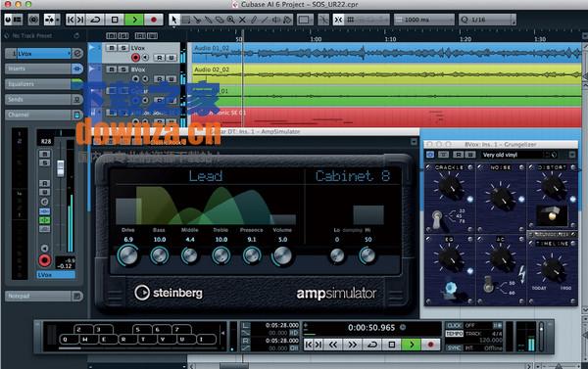This screenshot has height=369, width=588.
Task: Open the Equalizers tab in Inspector
Action: tap(38, 84)
